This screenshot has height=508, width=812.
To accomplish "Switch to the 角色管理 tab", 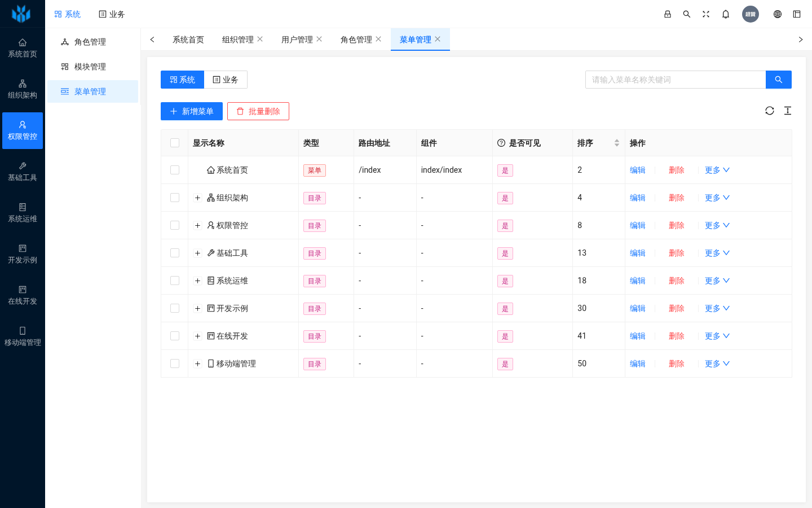I will click(x=356, y=40).
